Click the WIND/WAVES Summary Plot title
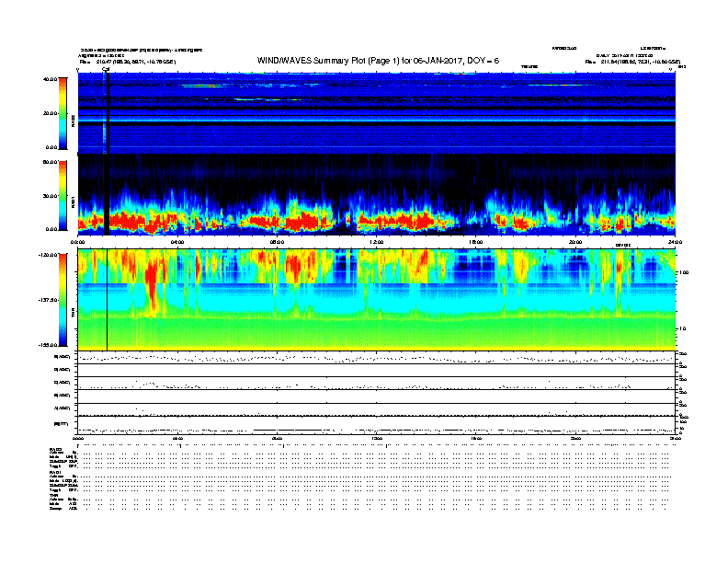728x563 pixels. [x=378, y=61]
